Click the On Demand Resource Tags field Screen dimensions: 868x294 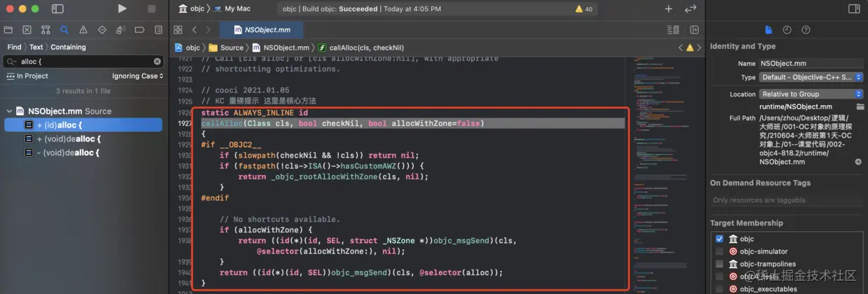(786, 200)
